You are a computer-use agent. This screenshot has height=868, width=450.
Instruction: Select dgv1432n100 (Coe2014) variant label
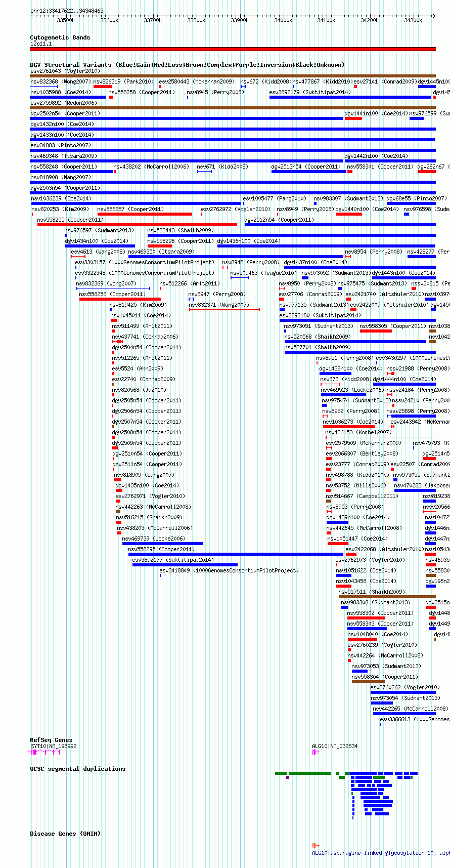(62, 124)
